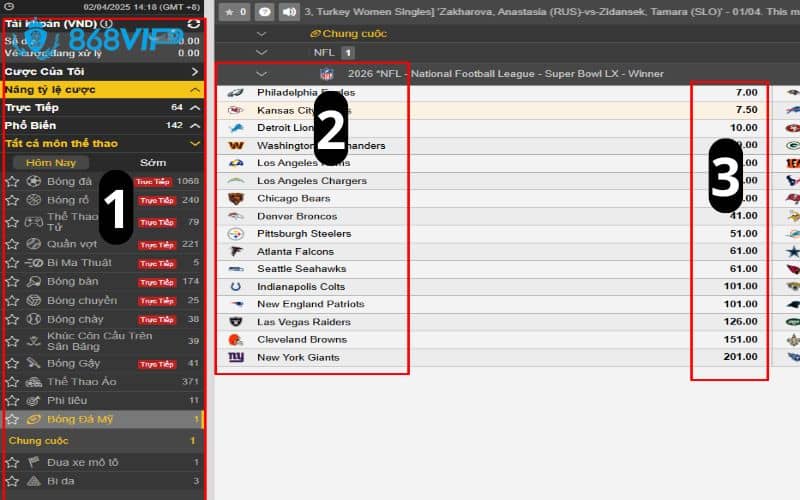Collapse the Phổ Biến section

[194, 126]
